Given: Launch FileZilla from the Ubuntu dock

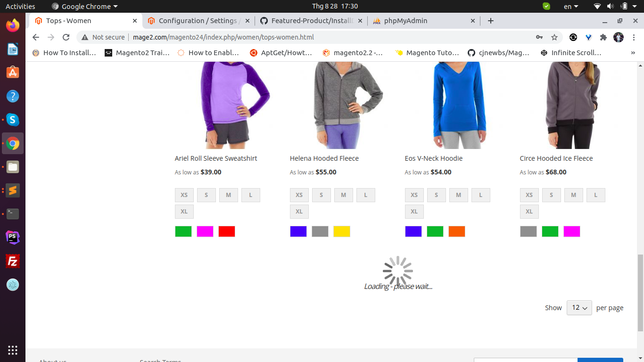Looking at the screenshot, I should (x=13, y=261).
